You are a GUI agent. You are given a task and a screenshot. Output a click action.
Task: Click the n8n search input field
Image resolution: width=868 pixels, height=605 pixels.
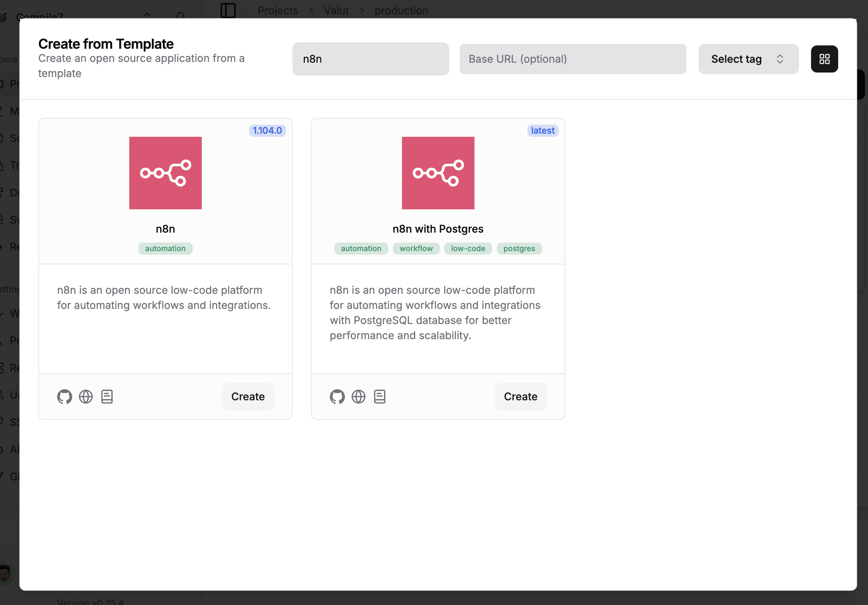click(370, 59)
